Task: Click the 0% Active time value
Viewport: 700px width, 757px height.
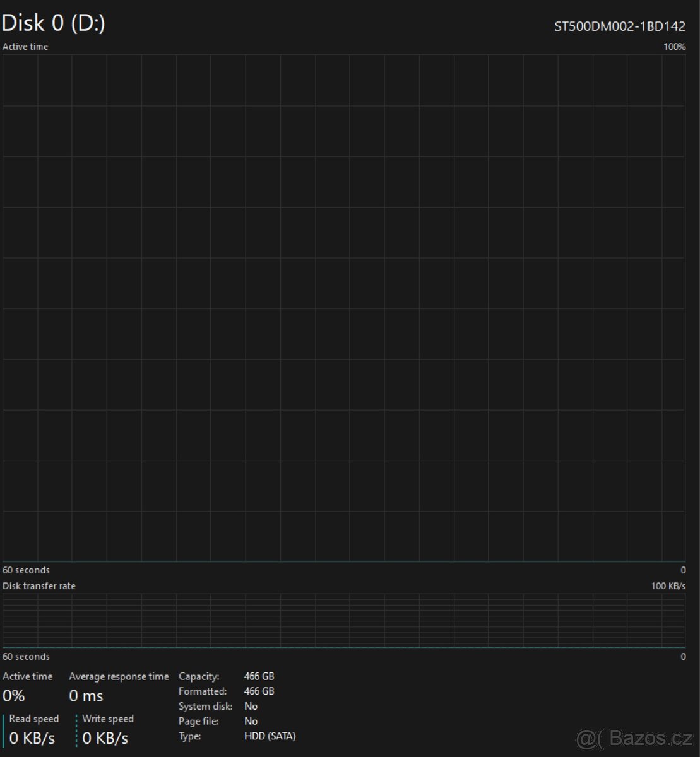Action: tap(14, 696)
